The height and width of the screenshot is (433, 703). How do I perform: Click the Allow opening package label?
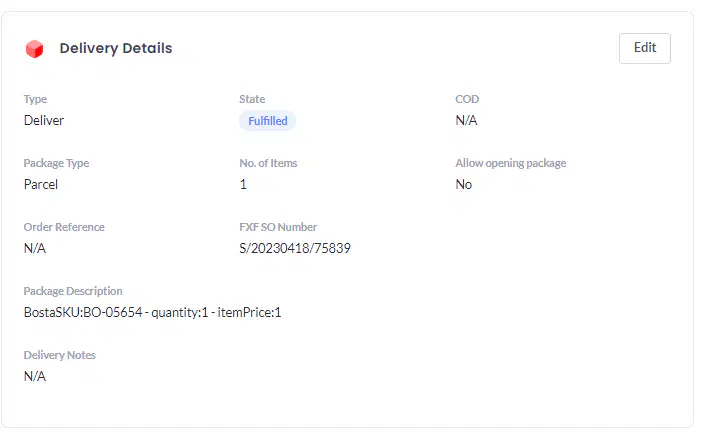(x=511, y=163)
